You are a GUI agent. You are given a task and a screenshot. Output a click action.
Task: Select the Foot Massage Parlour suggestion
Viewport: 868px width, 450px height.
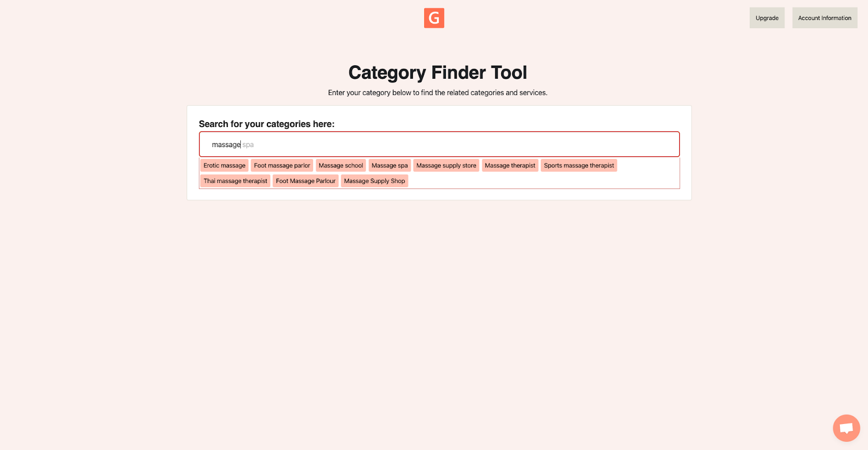coord(305,180)
